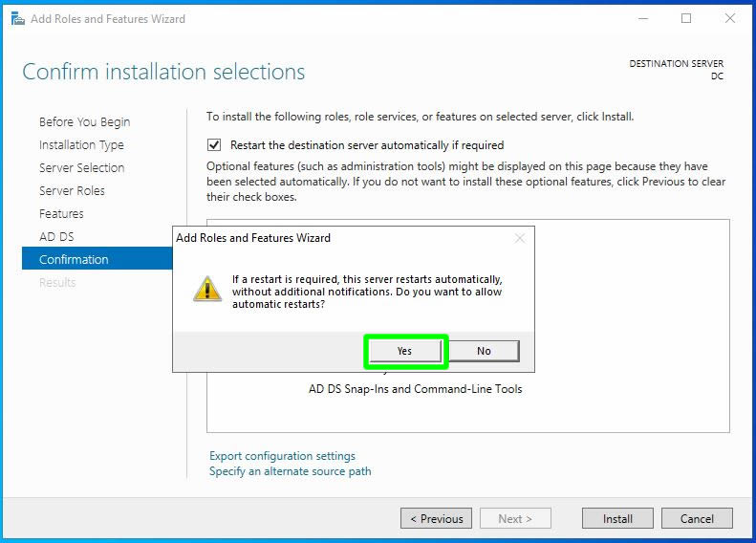Cancel the wizard
The height and width of the screenshot is (543, 756).
click(x=697, y=518)
